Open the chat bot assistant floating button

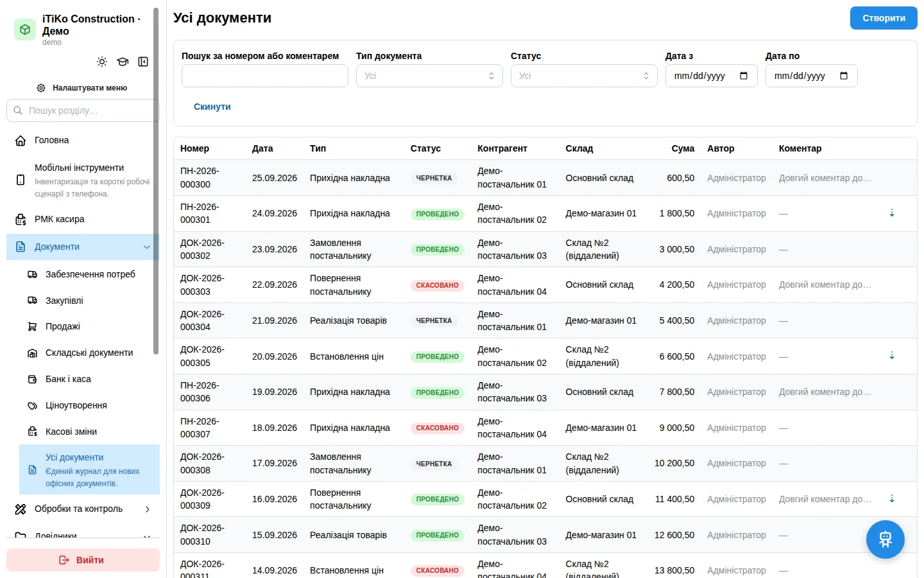886,539
